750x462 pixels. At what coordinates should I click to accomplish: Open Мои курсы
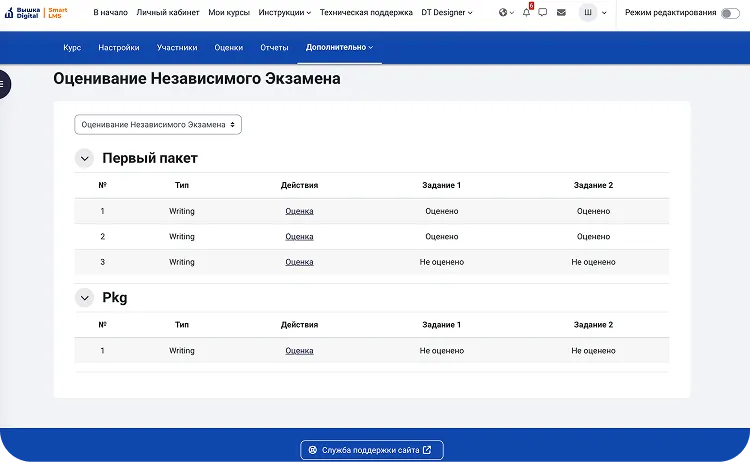pyautogui.click(x=229, y=12)
